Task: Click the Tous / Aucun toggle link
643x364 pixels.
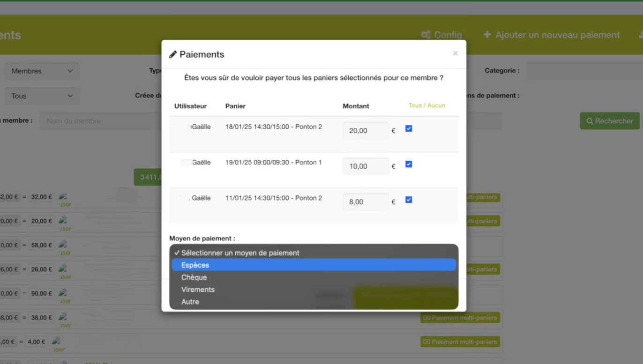Action: [x=426, y=105]
